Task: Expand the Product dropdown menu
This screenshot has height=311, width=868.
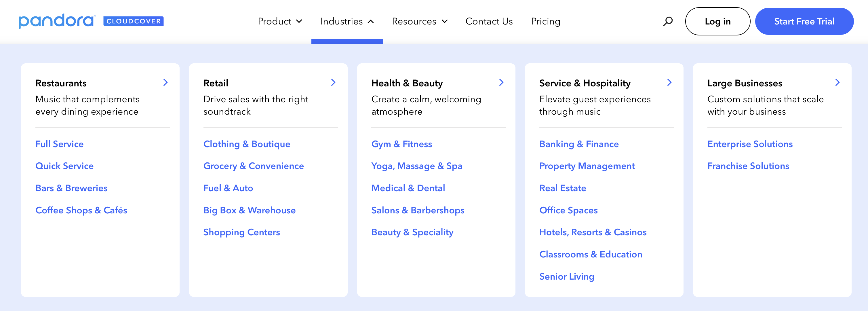Action: point(280,21)
